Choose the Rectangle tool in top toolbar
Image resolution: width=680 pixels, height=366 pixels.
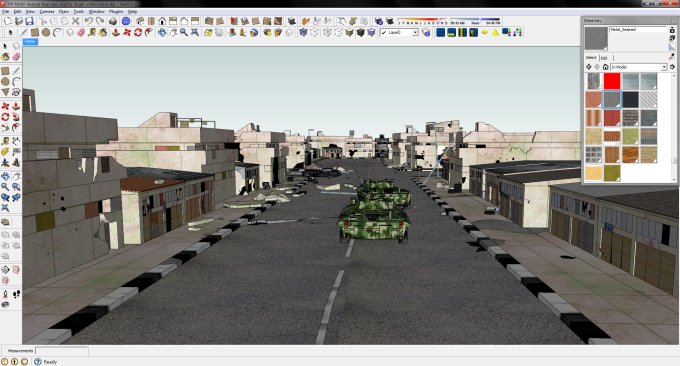pos(35,33)
